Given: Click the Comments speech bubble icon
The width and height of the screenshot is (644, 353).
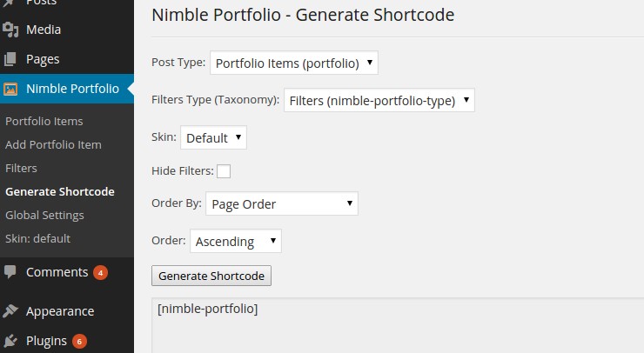Looking at the screenshot, I should point(10,272).
